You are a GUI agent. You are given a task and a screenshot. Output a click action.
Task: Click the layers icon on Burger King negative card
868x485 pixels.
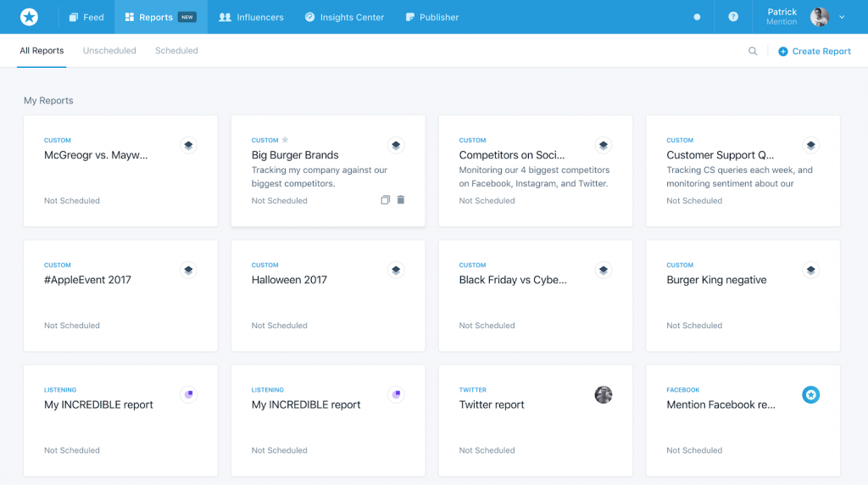coord(811,270)
